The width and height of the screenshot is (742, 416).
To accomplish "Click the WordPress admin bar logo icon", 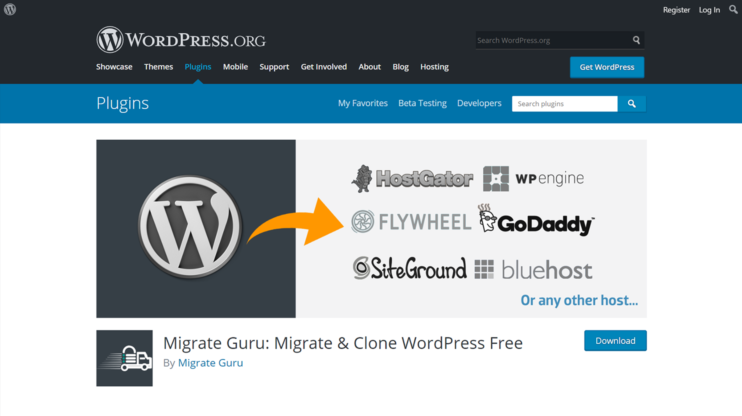I will tap(10, 9).
